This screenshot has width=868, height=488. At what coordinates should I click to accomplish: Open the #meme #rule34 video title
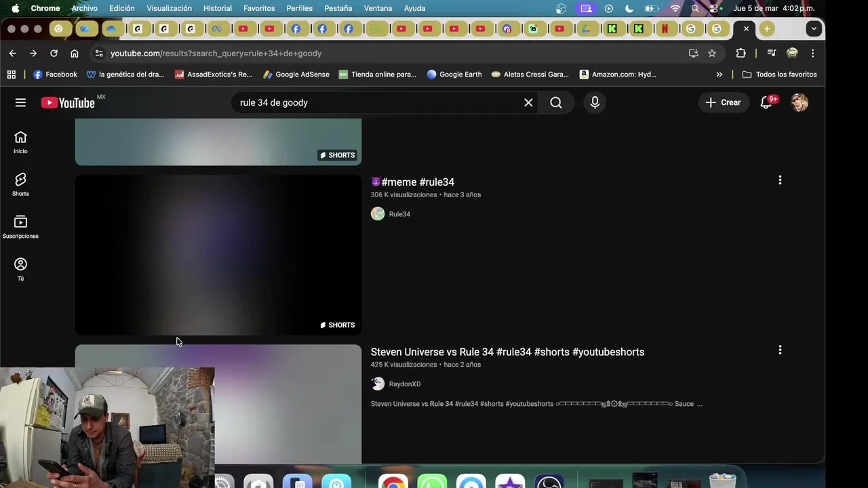(412, 182)
